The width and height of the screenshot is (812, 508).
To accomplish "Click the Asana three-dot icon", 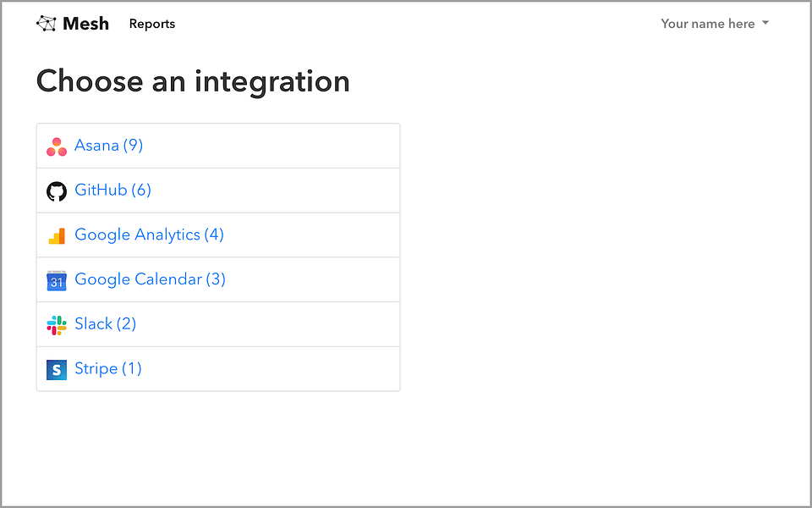I will pos(57,146).
